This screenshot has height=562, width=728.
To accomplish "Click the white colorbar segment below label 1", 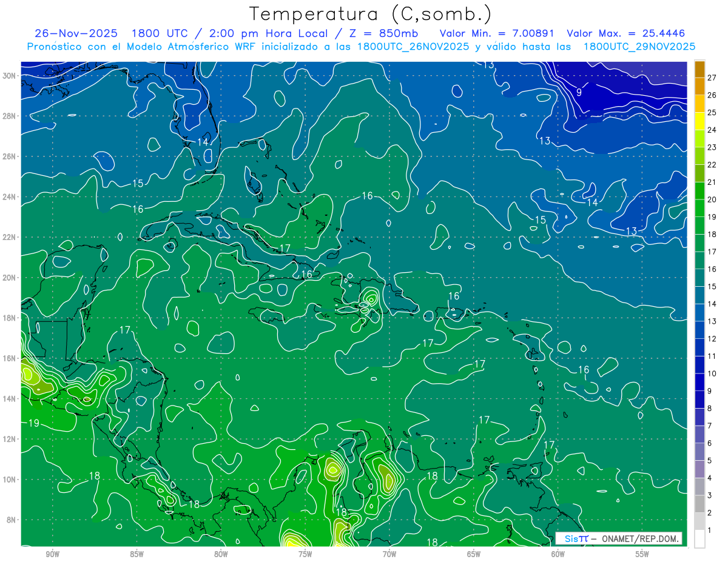I will coord(700,539).
